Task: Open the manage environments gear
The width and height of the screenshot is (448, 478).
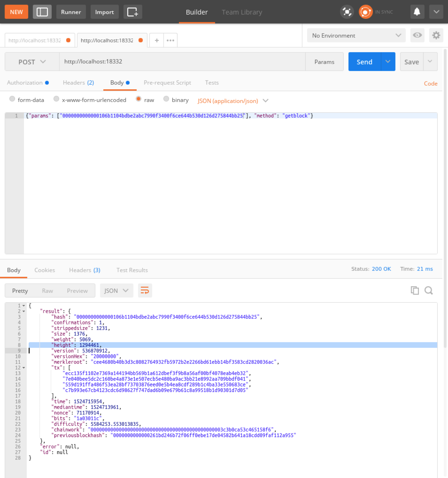Action: [436, 35]
